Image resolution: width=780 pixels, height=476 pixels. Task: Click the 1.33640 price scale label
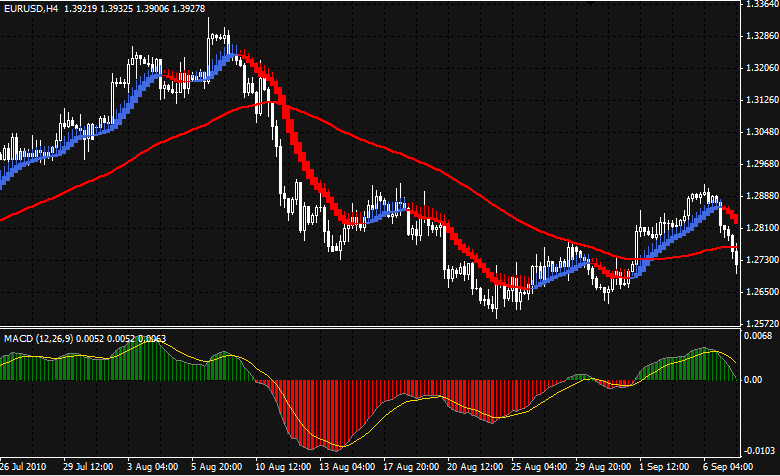coord(761,4)
